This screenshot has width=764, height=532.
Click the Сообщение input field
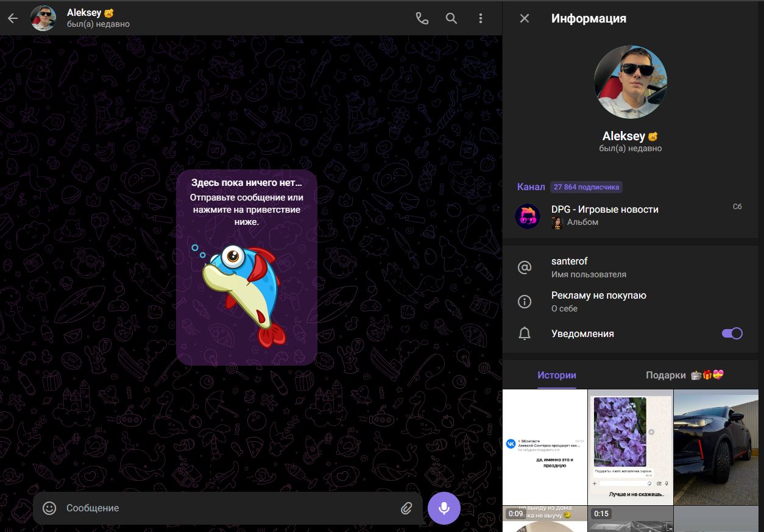225,508
